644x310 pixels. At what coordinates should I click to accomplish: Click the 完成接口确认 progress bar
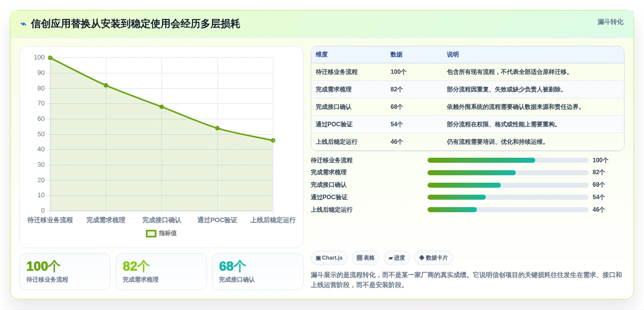click(508, 185)
